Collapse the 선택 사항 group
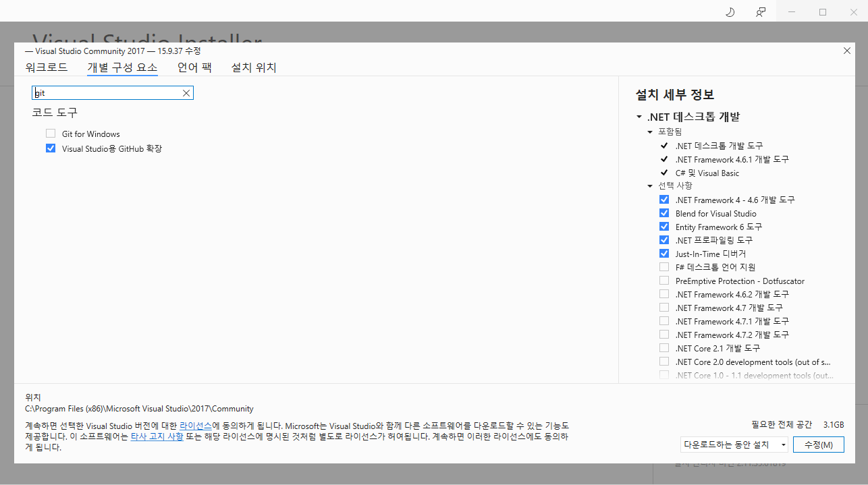This screenshot has width=868, height=485. tap(650, 186)
